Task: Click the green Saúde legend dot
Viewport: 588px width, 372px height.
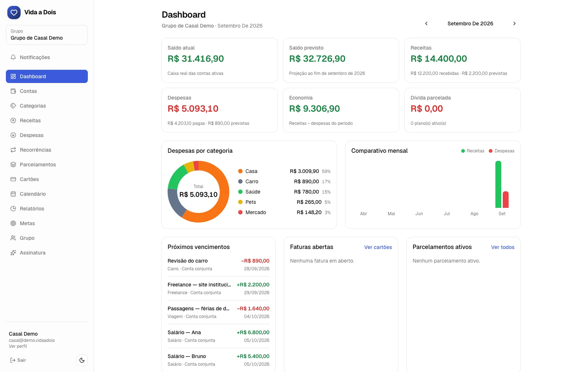Action: click(x=240, y=192)
